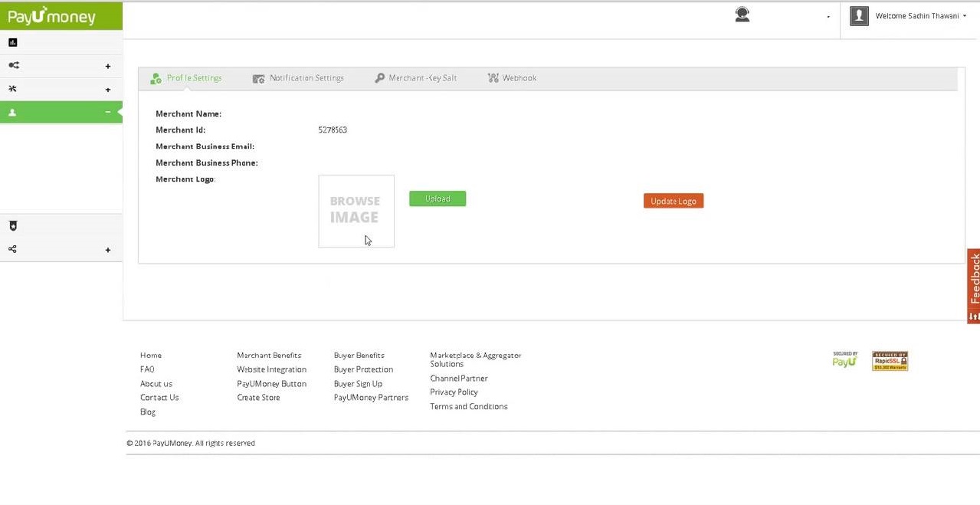Collapse the active profile sidebar section
980x505 pixels.
108,113
